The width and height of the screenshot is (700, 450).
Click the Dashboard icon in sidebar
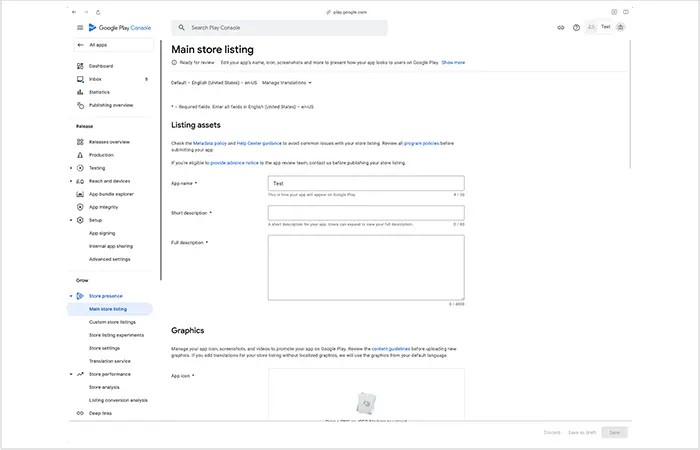[x=80, y=66]
